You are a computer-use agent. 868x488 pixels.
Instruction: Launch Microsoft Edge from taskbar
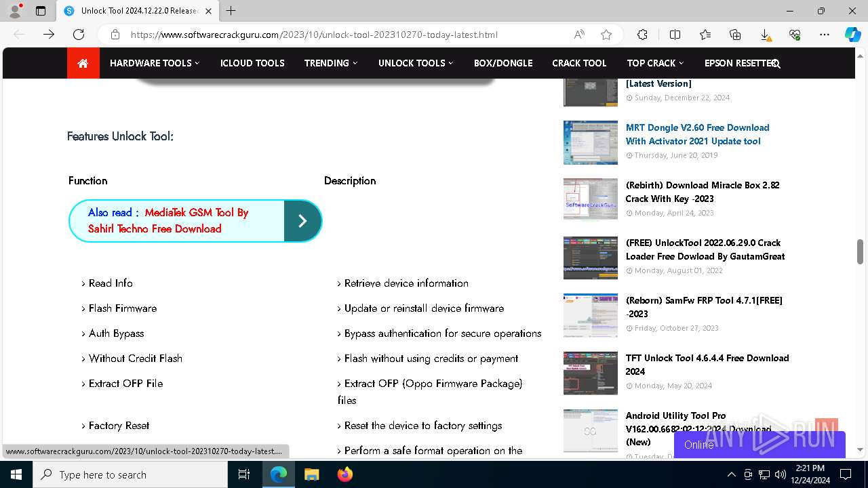(279, 474)
